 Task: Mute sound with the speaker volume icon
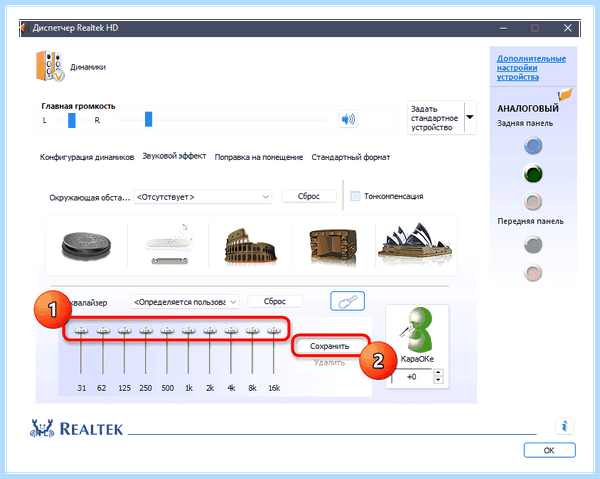pos(348,119)
